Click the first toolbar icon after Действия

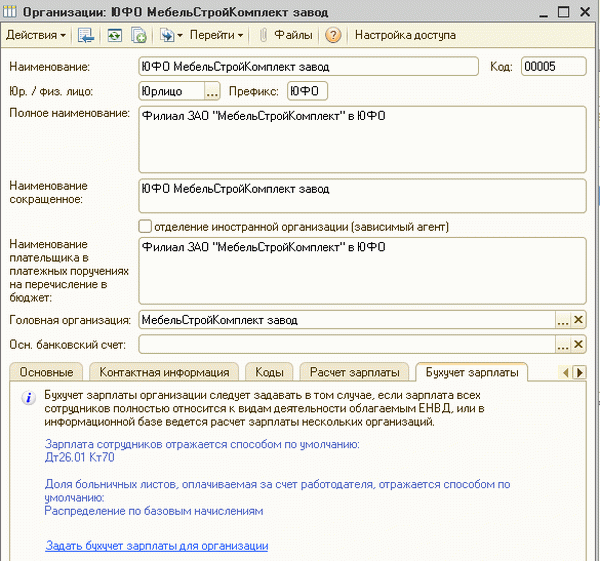click(86, 35)
